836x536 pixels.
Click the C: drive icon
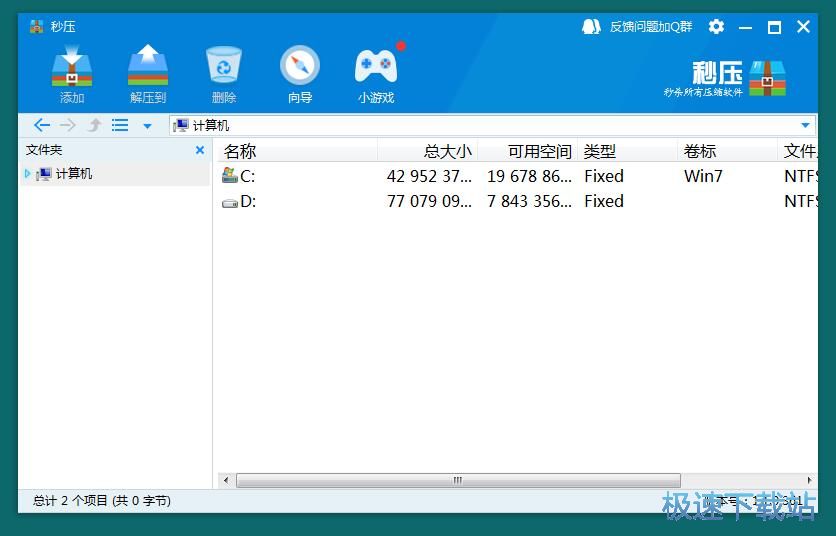coord(230,175)
